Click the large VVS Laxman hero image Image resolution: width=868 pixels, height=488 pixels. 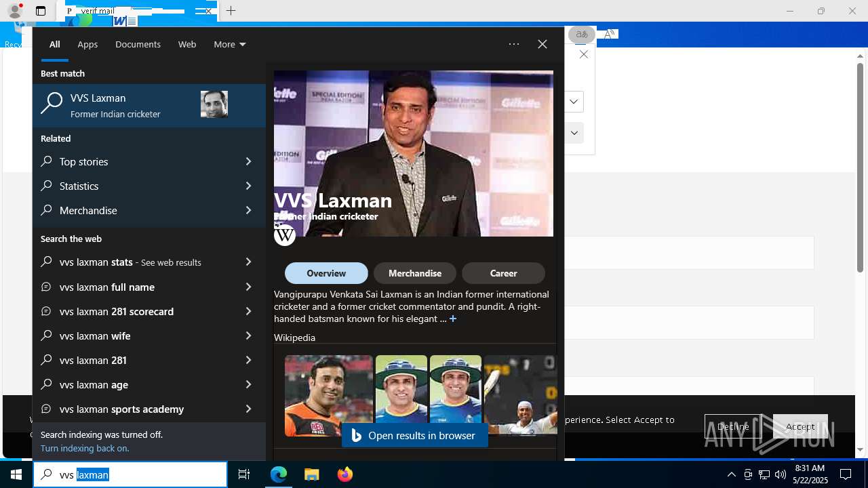click(x=414, y=154)
